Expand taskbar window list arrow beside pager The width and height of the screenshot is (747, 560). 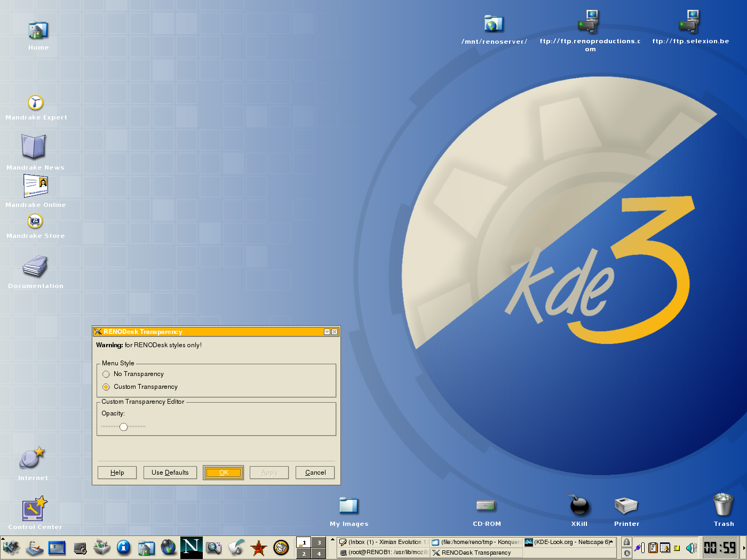click(333, 540)
